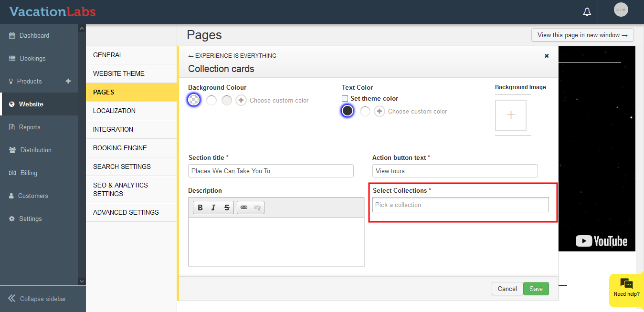Collapse the sidebar
Screen dimensions: 644x312
click(x=37, y=299)
